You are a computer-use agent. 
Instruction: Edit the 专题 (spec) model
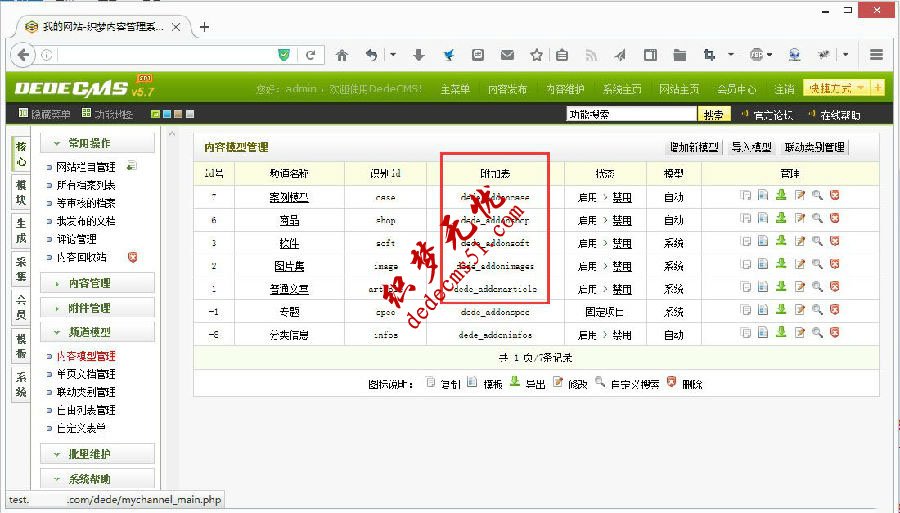pyautogui.click(x=800, y=310)
